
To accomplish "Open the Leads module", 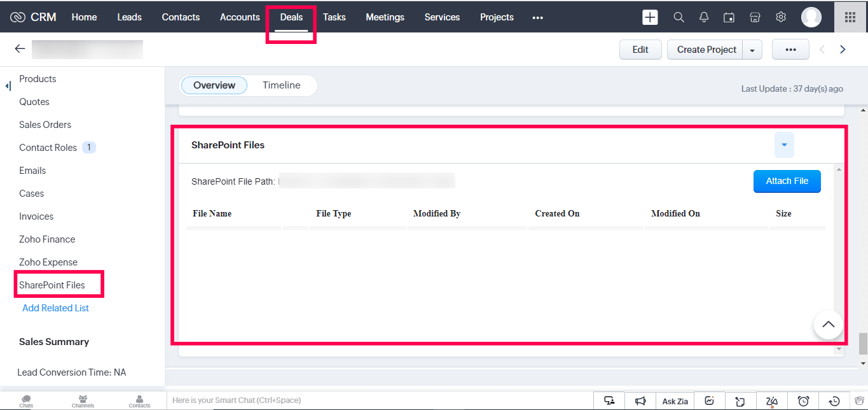I will (129, 17).
